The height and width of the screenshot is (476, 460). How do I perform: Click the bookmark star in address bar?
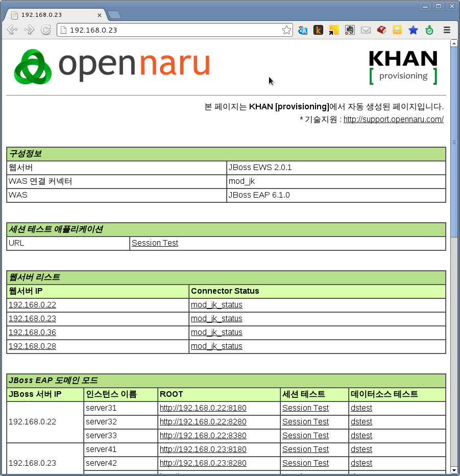(x=287, y=30)
